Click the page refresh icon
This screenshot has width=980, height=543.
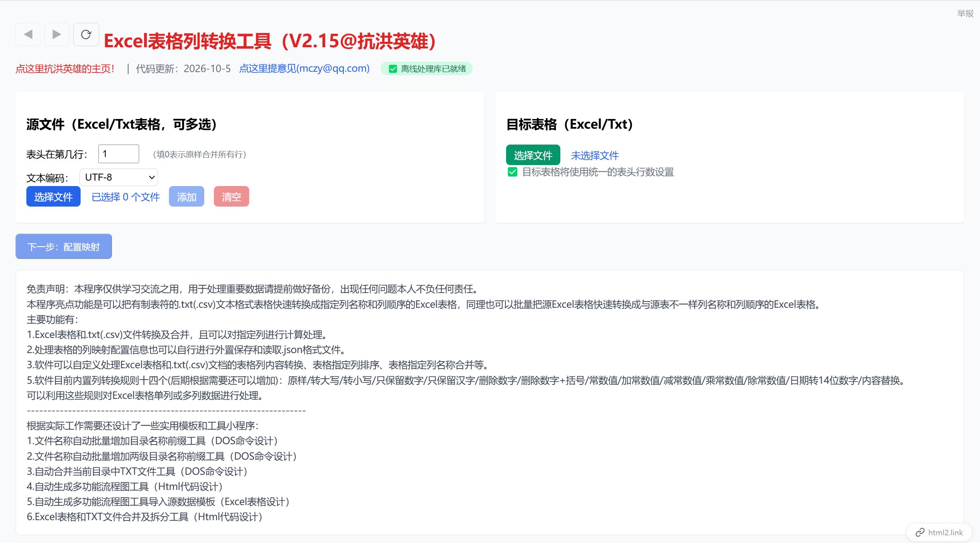point(86,34)
